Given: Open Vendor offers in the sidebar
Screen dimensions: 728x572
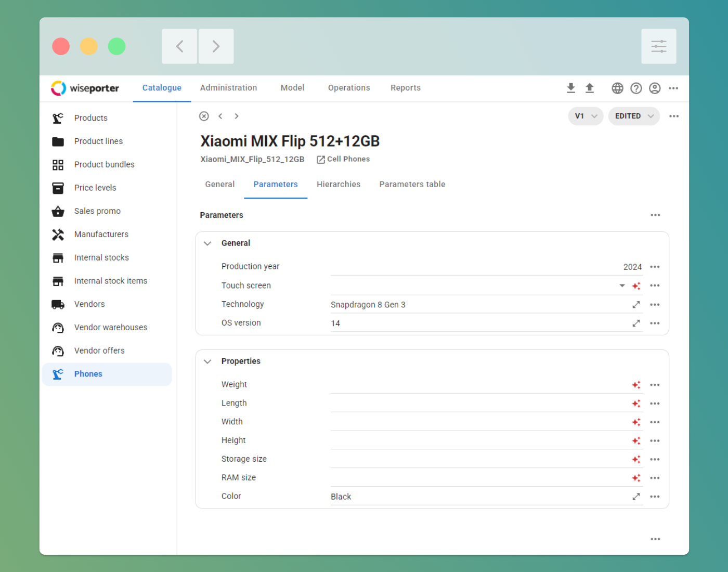Looking at the screenshot, I should 107,350.
